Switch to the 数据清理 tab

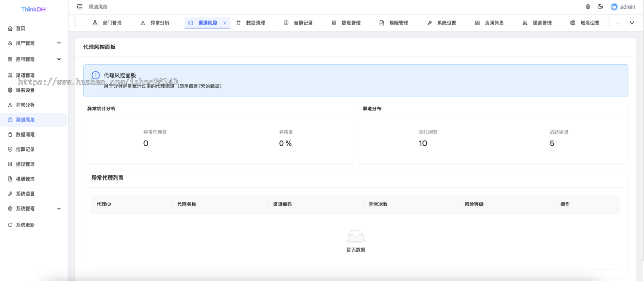(x=251, y=23)
